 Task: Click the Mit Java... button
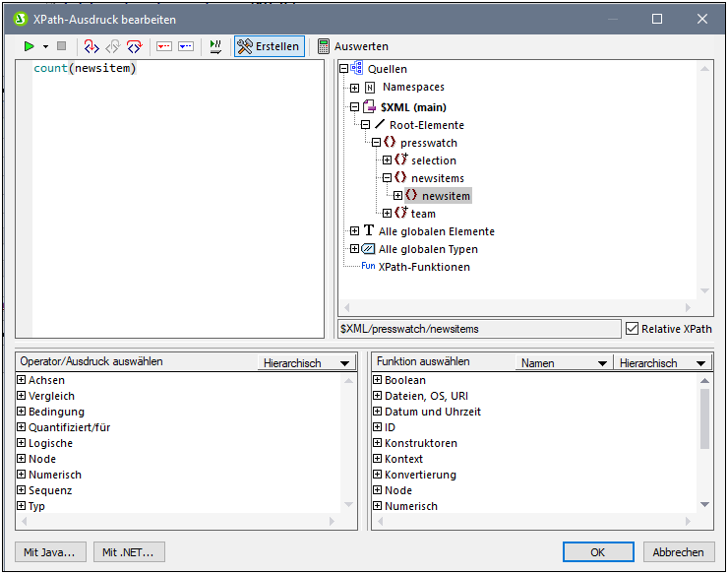coord(51,552)
